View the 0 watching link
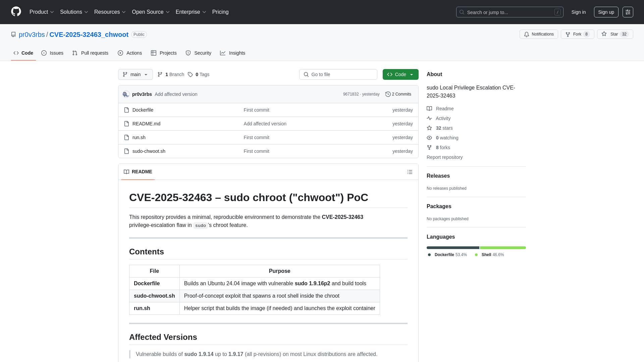 click(x=442, y=138)
